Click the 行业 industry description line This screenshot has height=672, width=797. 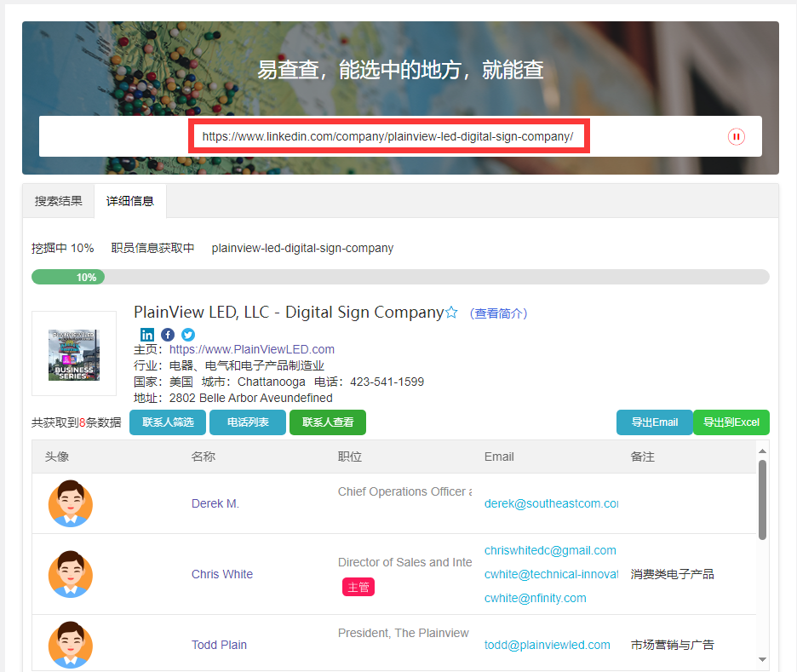[x=229, y=365]
